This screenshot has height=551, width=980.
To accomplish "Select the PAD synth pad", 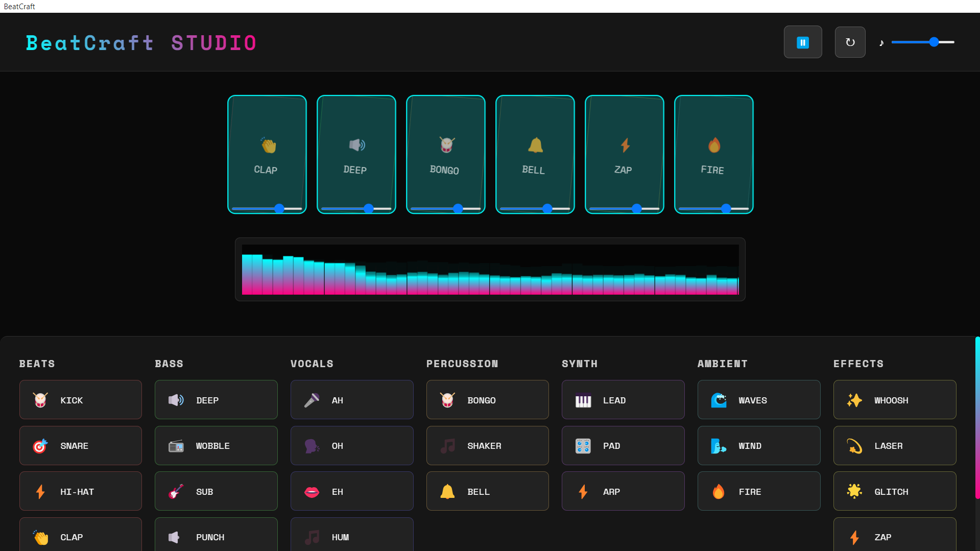I will [623, 445].
